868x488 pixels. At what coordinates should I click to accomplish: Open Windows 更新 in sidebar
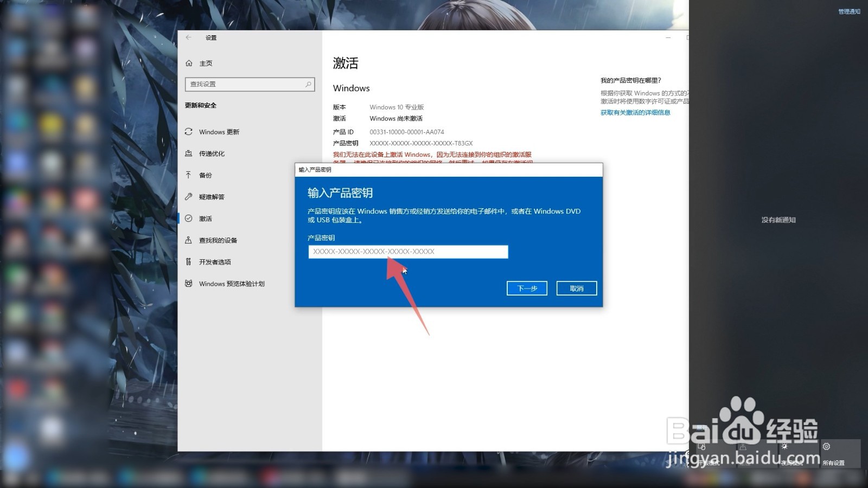[x=250, y=132]
